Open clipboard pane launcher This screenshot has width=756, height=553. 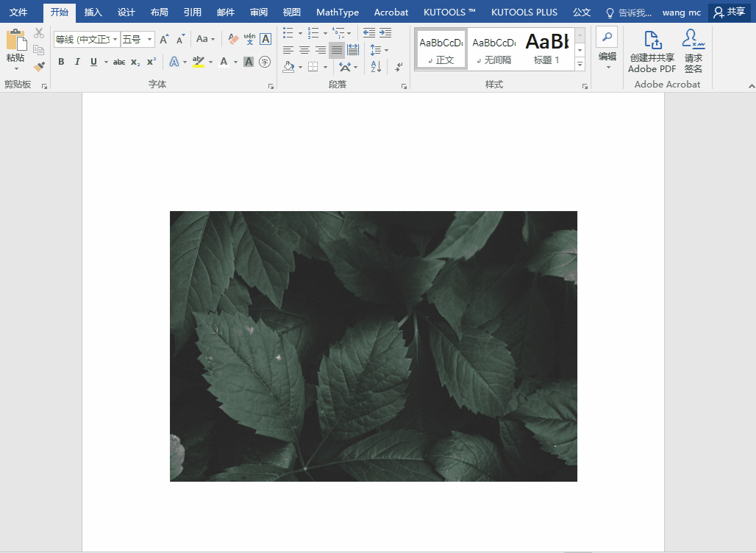pyautogui.click(x=44, y=86)
